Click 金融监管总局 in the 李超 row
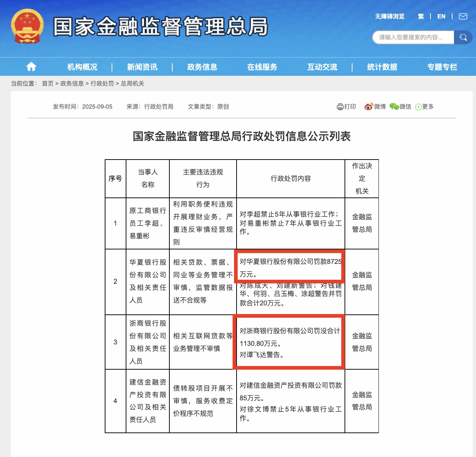The height and width of the screenshot is (457, 476). coord(362,223)
